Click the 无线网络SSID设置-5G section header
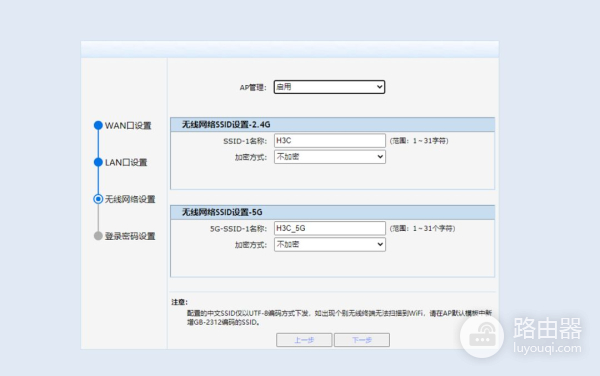The height and width of the screenshot is (376, 600). pyautogui.click(x=332, y=212)
